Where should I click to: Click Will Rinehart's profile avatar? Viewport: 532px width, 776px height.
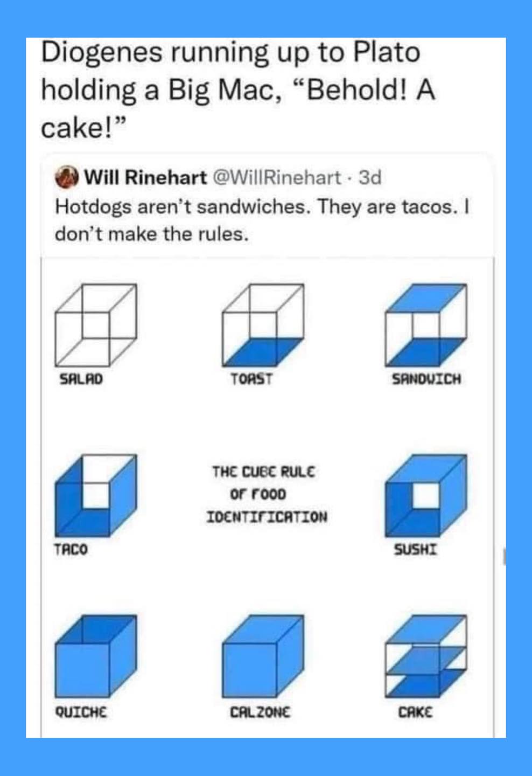[67, 177]
